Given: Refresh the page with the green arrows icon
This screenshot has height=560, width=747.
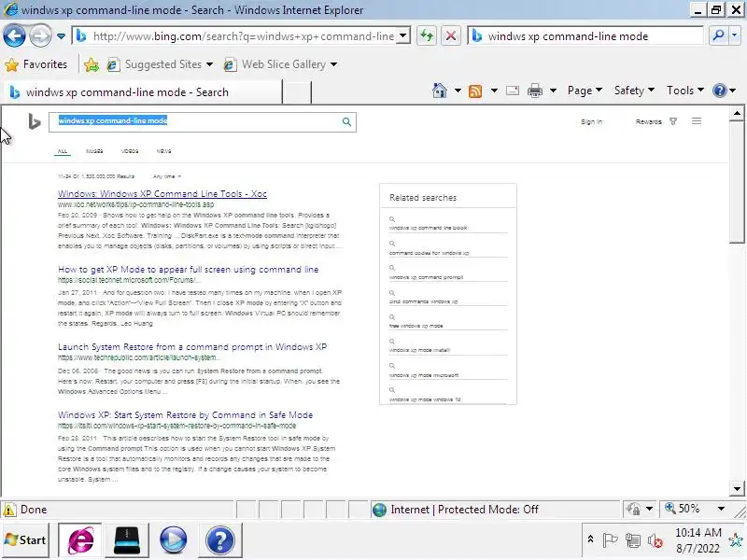Looking at the screenshot, I should 427,36.
